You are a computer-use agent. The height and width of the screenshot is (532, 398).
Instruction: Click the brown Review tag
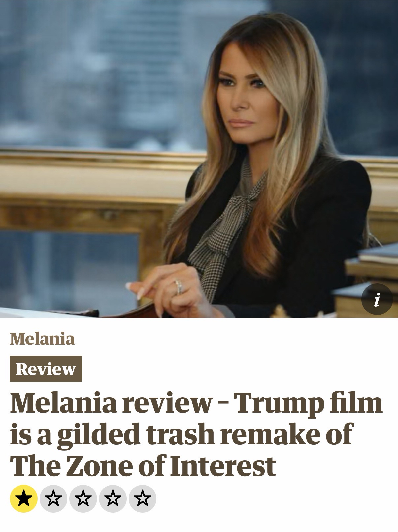tap(46, 369)
